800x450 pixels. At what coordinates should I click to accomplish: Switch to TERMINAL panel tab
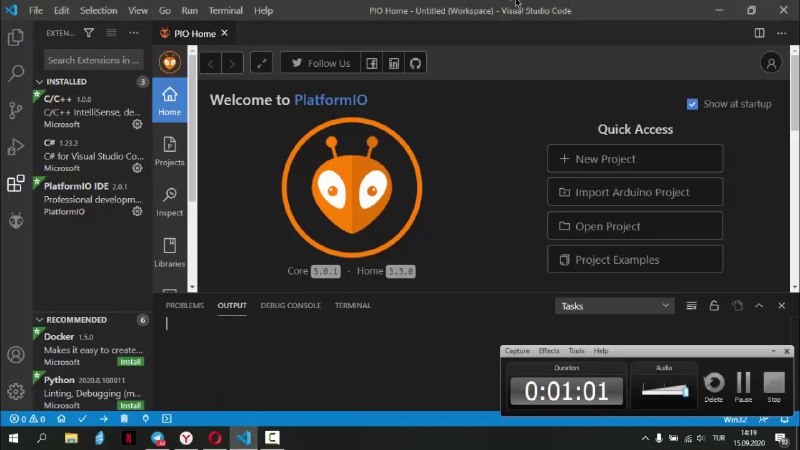[x=353, y=306]
